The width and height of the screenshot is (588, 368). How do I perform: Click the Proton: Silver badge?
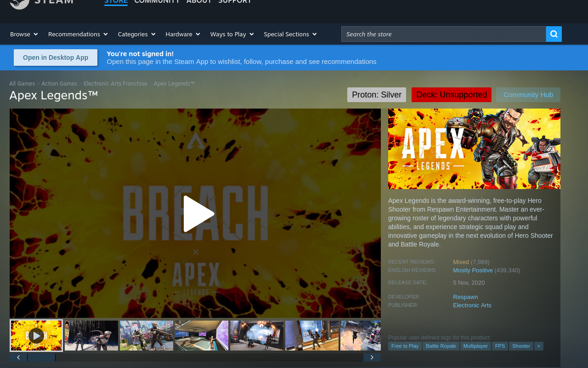tap(377, 95)
